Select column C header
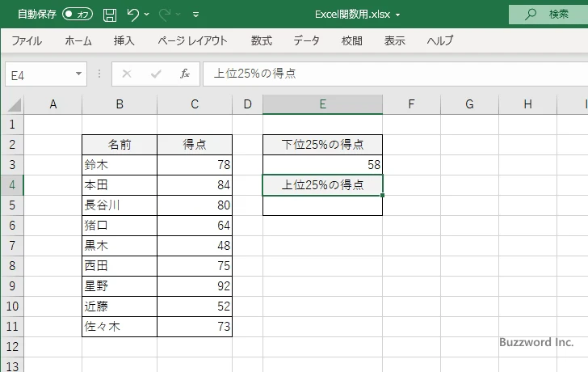The image size is (588, 372). point(194,104)
